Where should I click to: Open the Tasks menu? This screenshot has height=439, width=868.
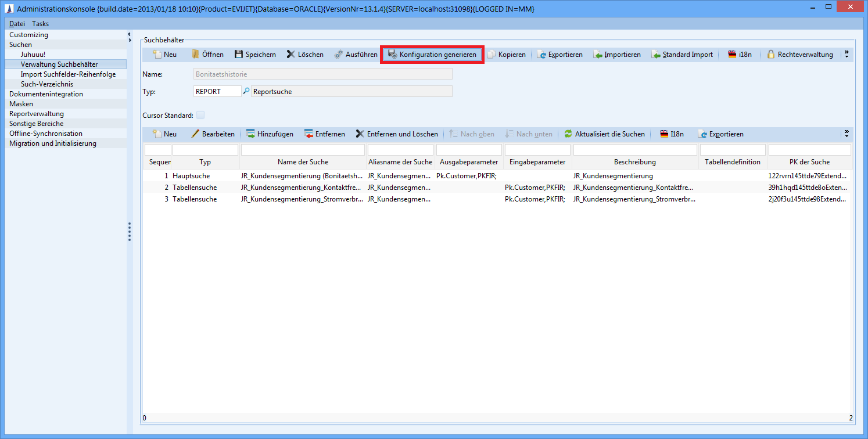tap(41, 24)
